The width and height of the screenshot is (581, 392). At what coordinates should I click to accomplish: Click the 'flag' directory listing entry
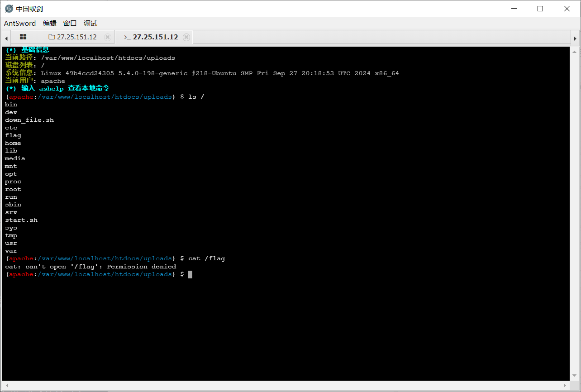(x=13, y=135)
